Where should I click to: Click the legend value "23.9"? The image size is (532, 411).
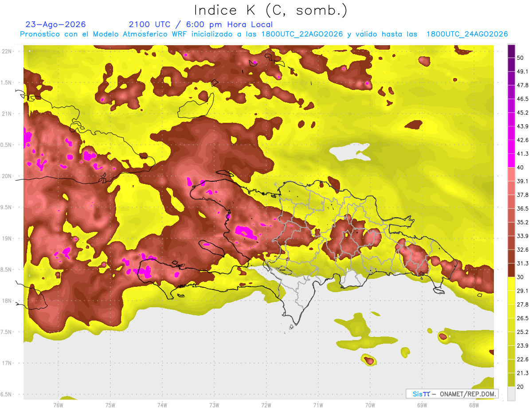[522, 346]
